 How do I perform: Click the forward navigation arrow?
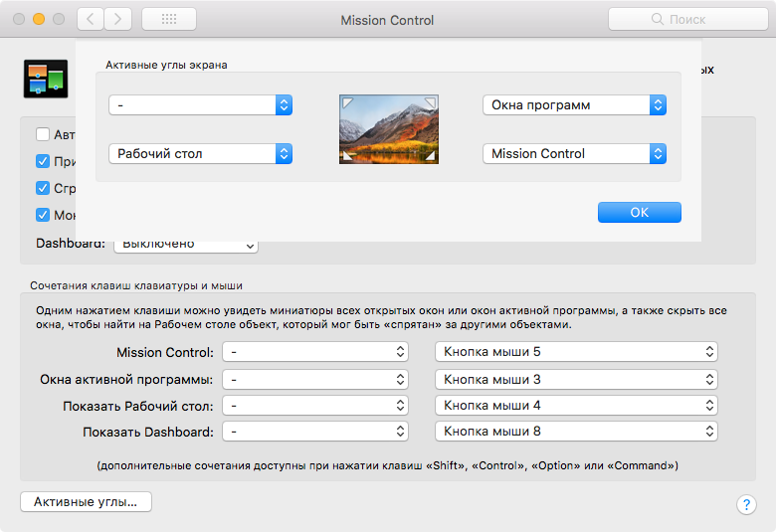point(118,19)
